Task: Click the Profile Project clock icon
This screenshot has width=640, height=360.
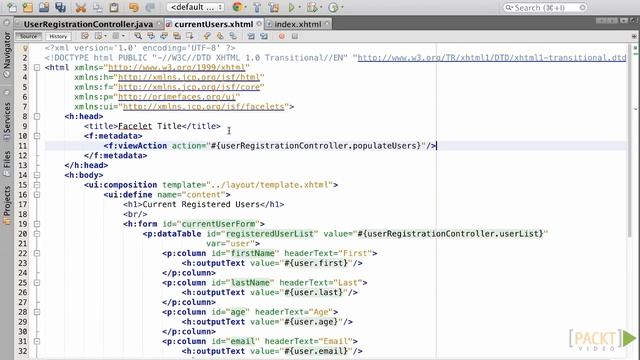Action: [333, 7]
